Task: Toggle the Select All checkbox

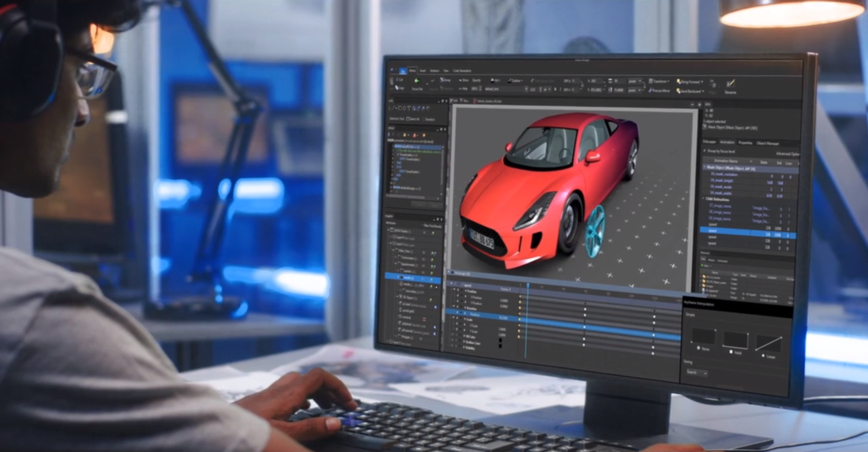Action: (408, 119)
